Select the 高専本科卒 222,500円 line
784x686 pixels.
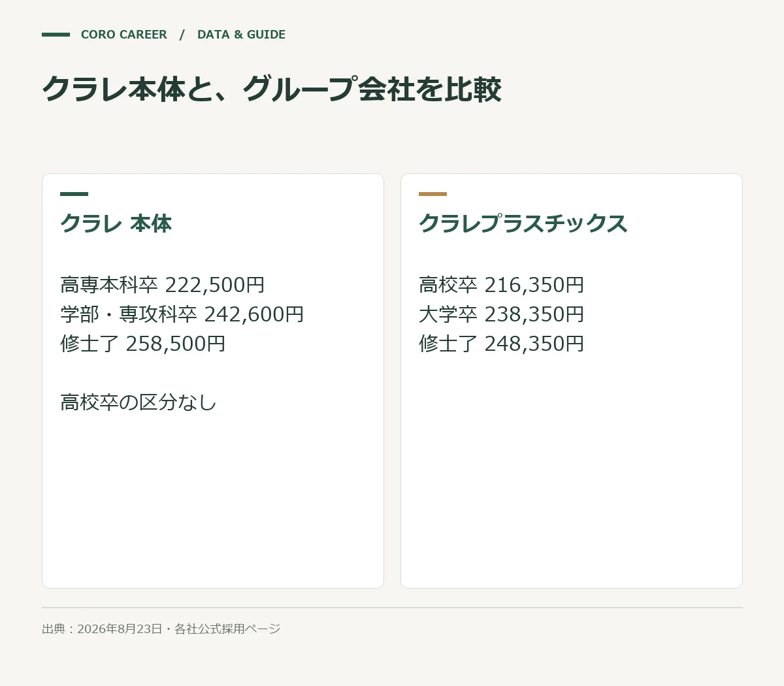[163, 285]
